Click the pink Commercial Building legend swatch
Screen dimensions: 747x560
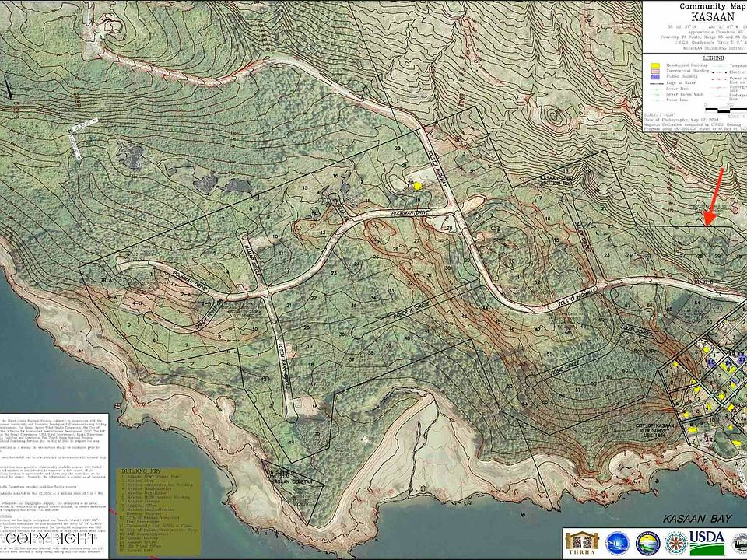pyautogui.click(x=655, y=71)
